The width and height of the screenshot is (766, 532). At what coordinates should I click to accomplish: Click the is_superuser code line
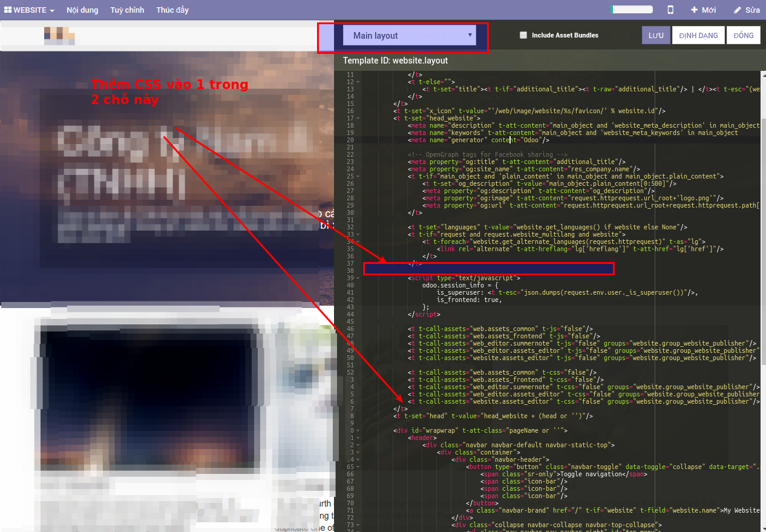point(568,292)
